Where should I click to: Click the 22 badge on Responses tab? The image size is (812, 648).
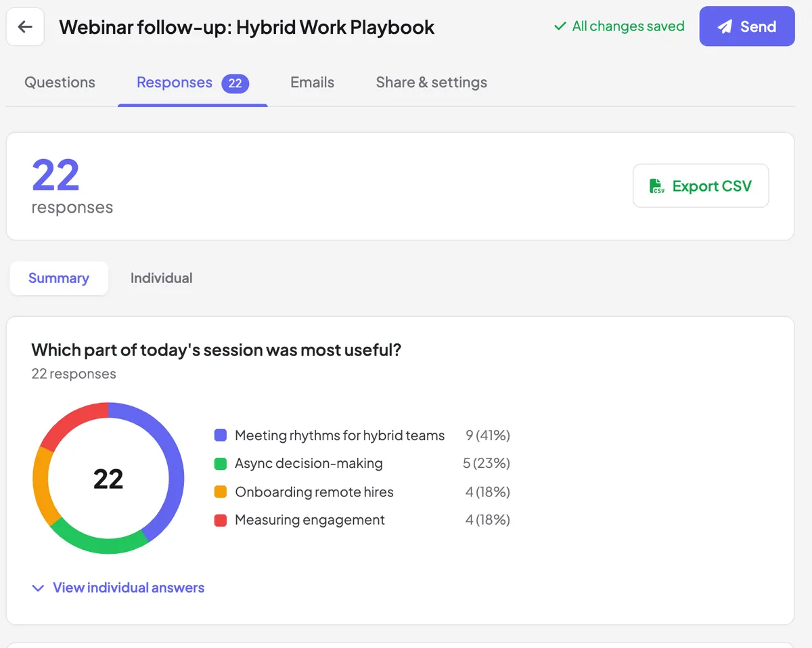pyautogui.click(x=235, y=83)
